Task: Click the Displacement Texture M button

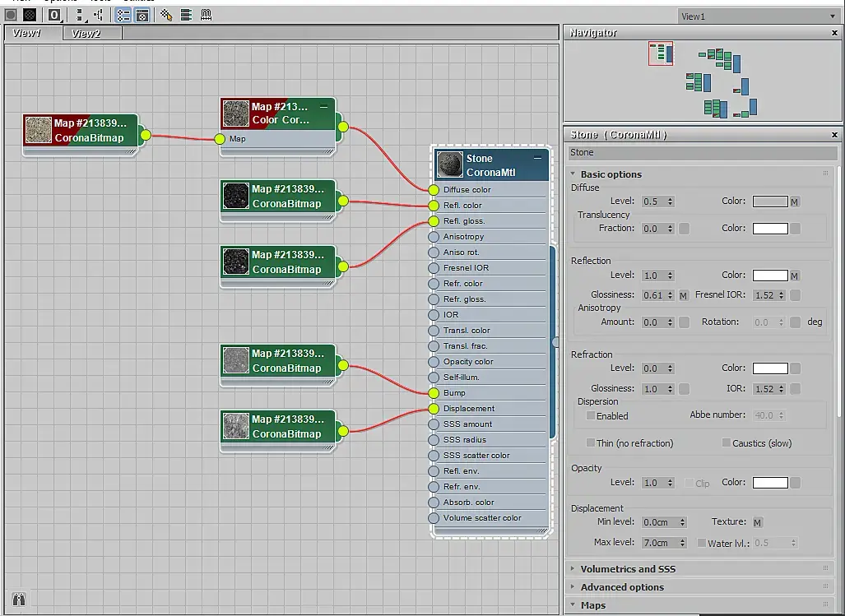Action: point(757,522)
